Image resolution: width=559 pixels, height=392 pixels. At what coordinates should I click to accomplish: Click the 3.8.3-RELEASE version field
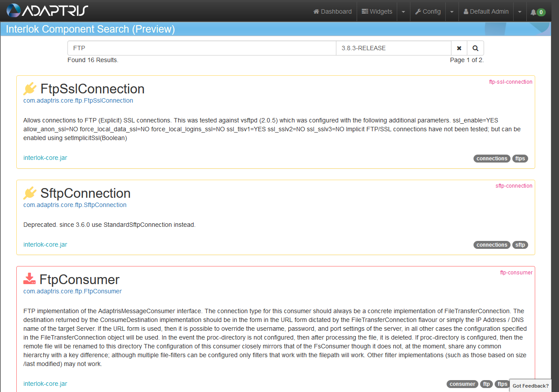click(x=394, y=48)
